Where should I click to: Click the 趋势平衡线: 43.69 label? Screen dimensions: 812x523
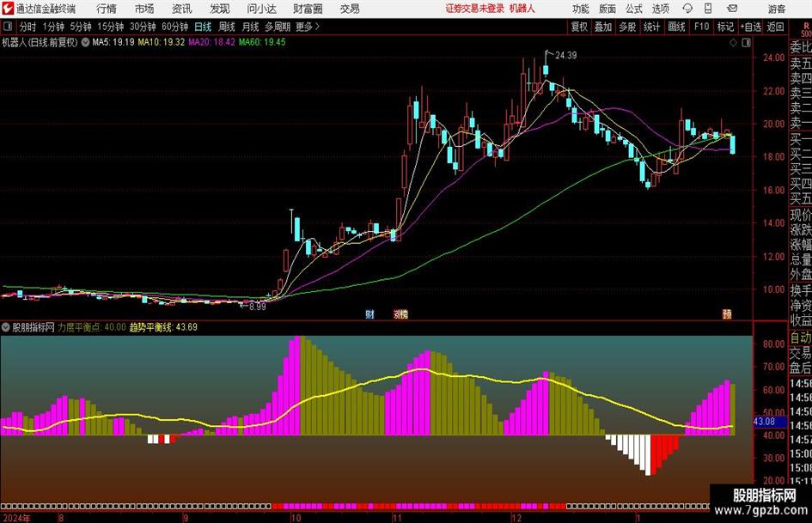pyautogui.click(x=163, y=327)
